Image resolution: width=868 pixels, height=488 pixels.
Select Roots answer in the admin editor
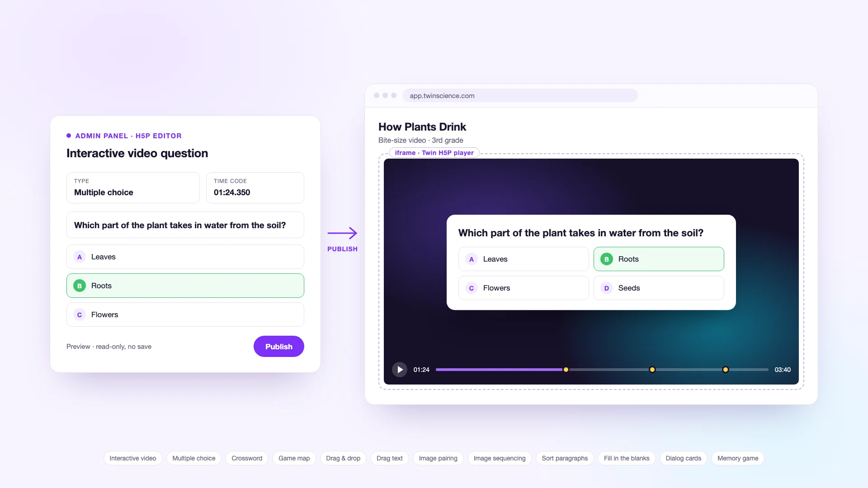coord(185,286)
